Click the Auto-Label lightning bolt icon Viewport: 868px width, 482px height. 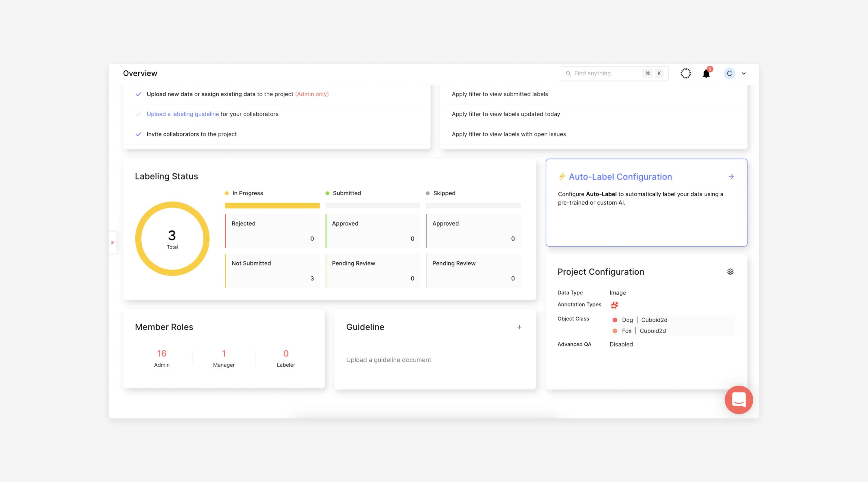coord(562,177)
